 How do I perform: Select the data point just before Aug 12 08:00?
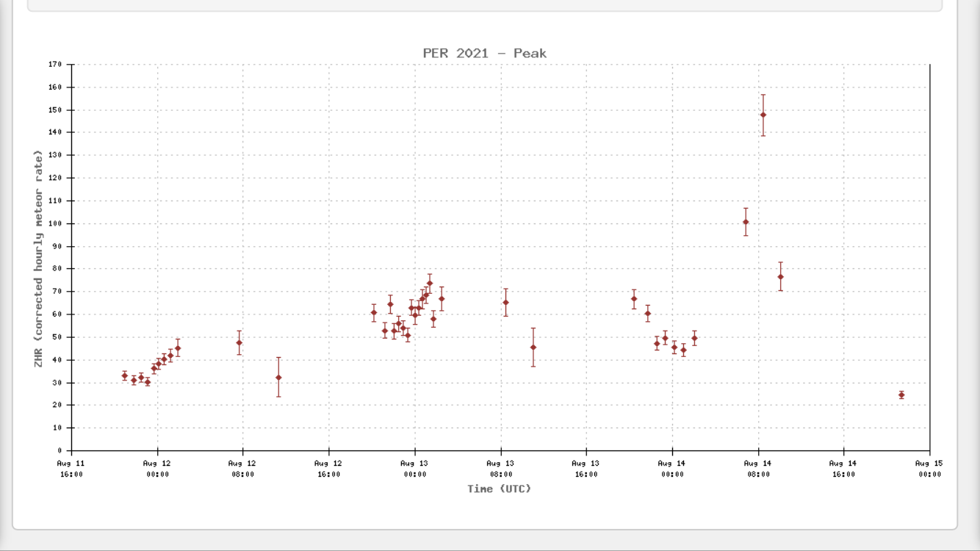point(239,343)
